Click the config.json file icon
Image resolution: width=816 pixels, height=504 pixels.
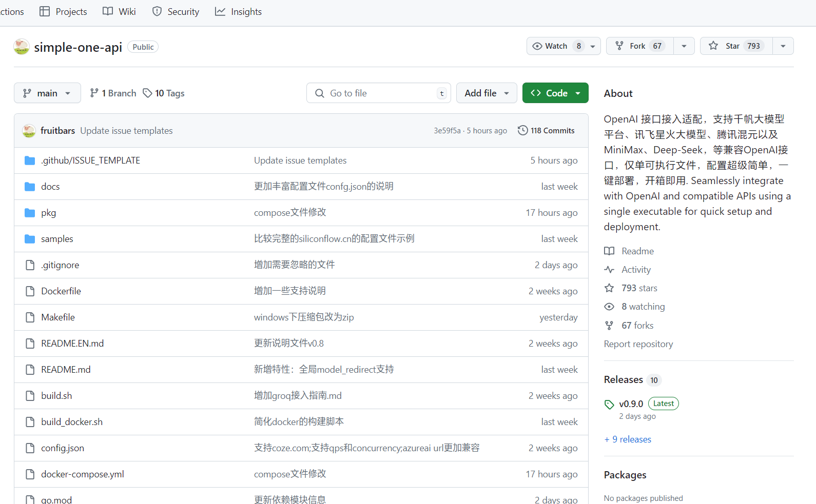click(30, 448)
